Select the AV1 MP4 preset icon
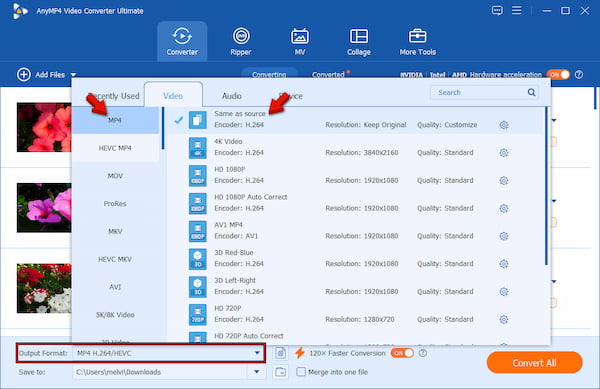Image resolution: width=600 pixels, height=389 pixels. [197, 231]
